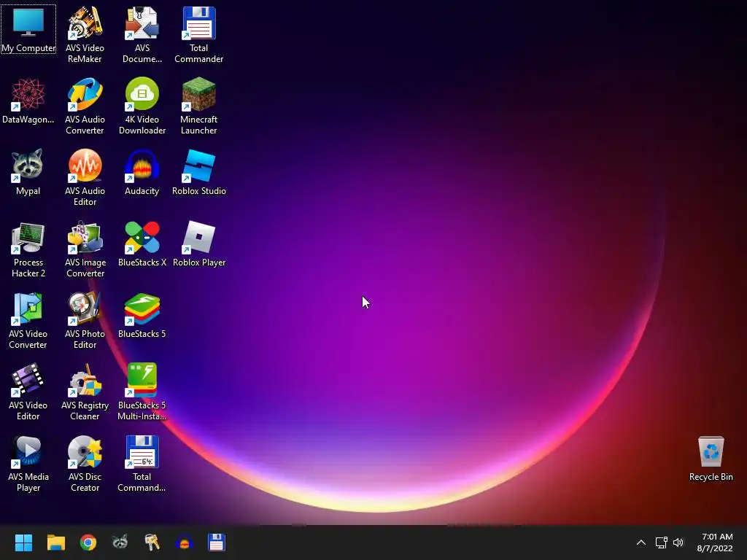
Task: Open the clock showing 7:01 AM
Action: 715,542
